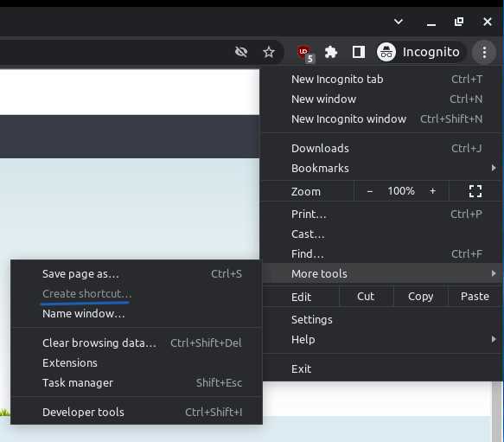Open Clear browsing data option

137,343
